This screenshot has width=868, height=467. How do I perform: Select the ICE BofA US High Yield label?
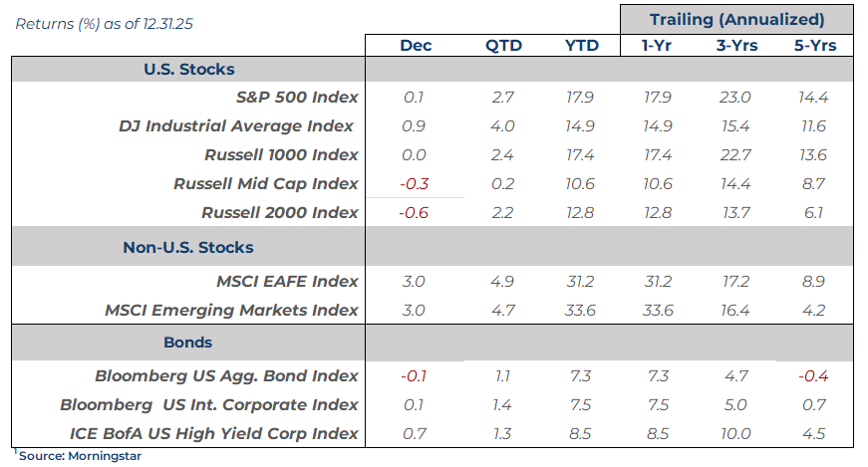click(x=214, y=433)
